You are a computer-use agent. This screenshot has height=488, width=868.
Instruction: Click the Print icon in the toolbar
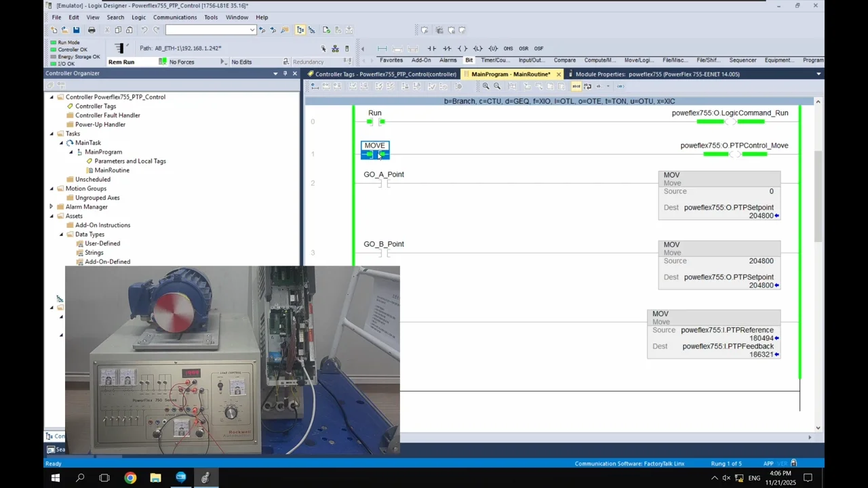click(92, 30)
